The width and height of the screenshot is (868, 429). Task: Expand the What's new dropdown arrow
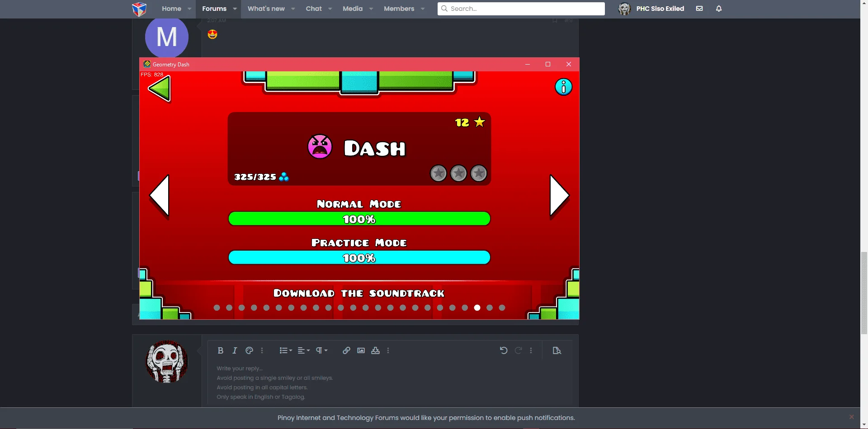click(x=293, y=9)
